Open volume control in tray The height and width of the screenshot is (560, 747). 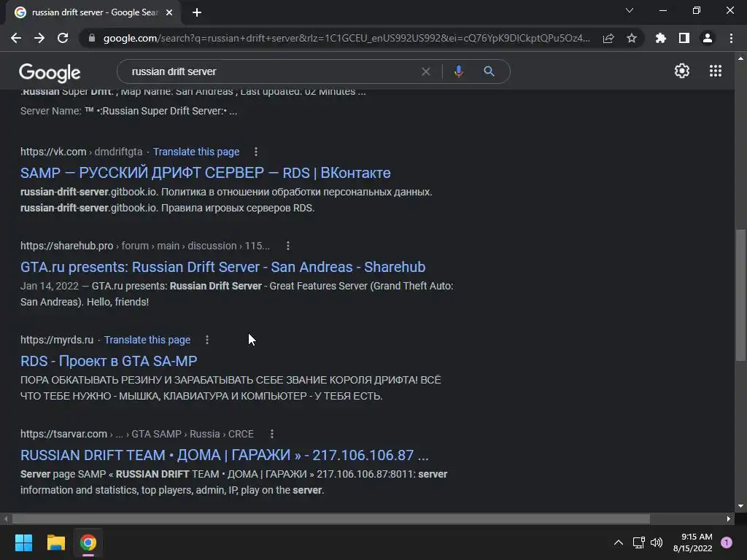[x=657, y=542]
